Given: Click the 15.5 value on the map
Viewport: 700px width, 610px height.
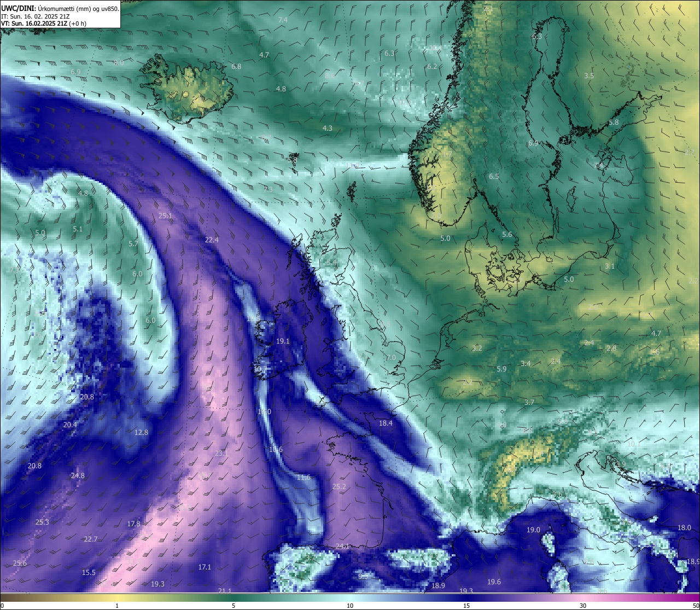Looking at the screenshot, I should coord(89,573).
